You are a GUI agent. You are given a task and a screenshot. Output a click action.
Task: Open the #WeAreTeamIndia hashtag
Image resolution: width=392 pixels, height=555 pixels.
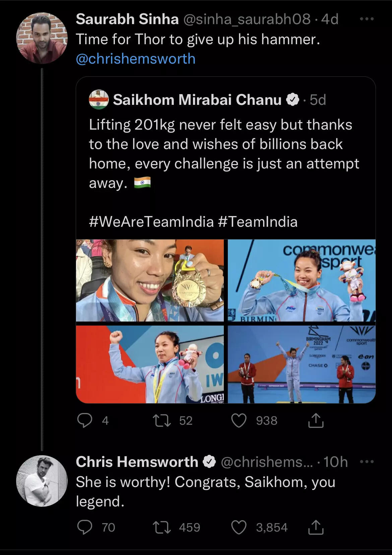pos(151,222)
